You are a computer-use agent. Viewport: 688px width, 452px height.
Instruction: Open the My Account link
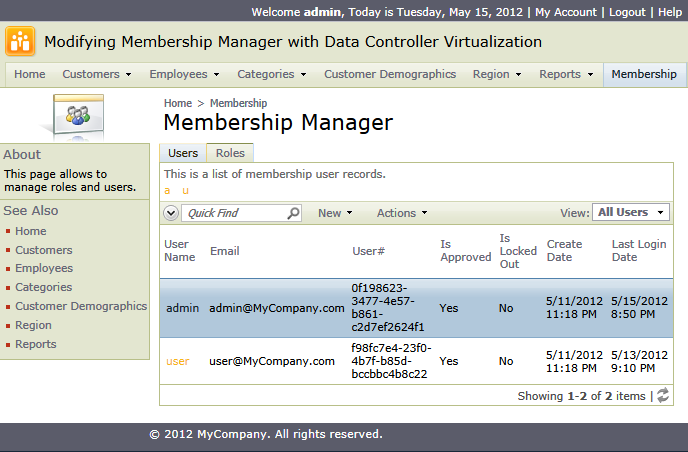point(567,12)
